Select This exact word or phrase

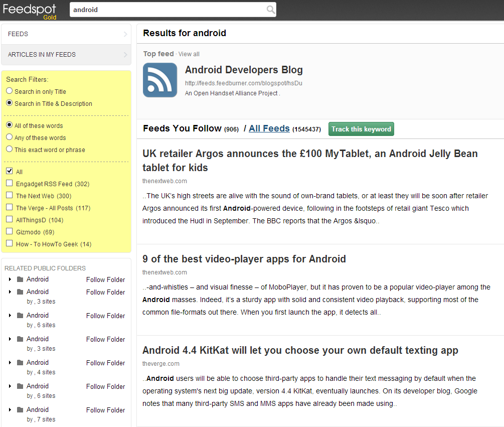(10, 149)
